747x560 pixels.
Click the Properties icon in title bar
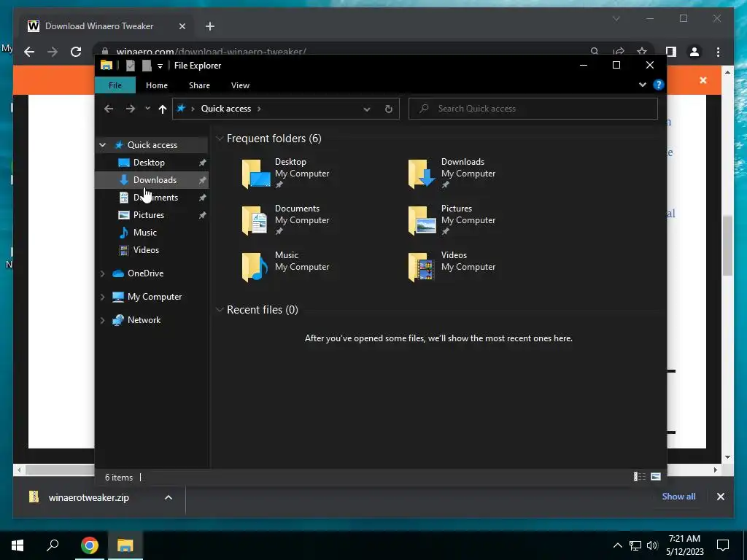(x=130, y=66)
